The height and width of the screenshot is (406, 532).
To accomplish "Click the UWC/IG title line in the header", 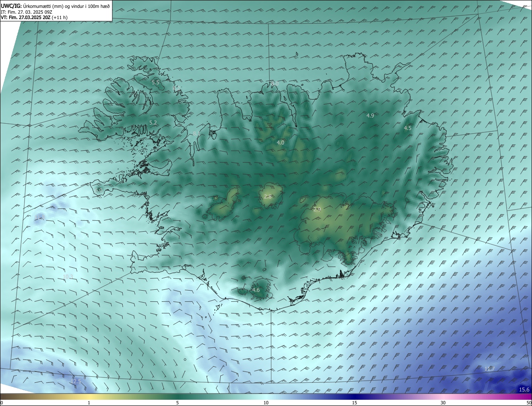I will [x=55, y=6].
